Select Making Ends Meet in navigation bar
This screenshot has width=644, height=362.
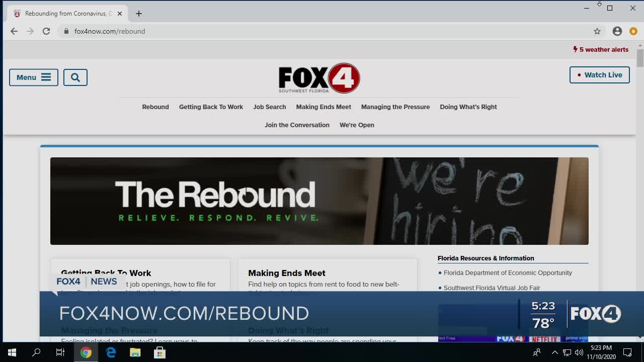tap(324, 107)
